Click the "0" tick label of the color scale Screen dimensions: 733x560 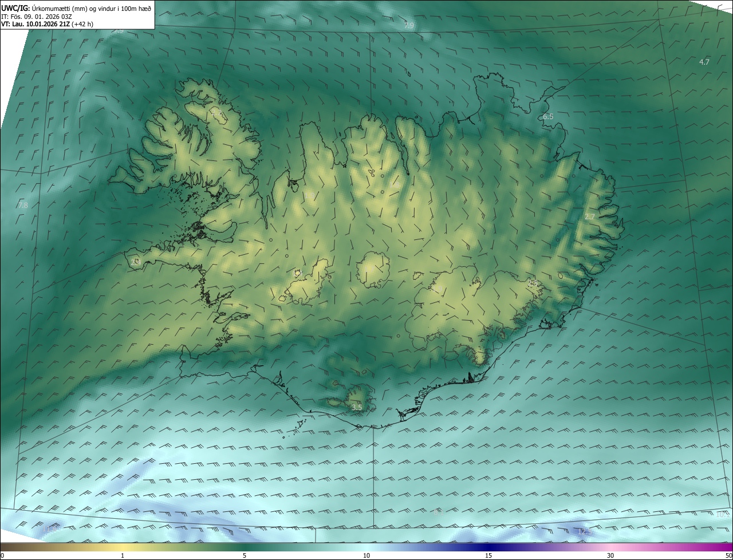(2, 556)
